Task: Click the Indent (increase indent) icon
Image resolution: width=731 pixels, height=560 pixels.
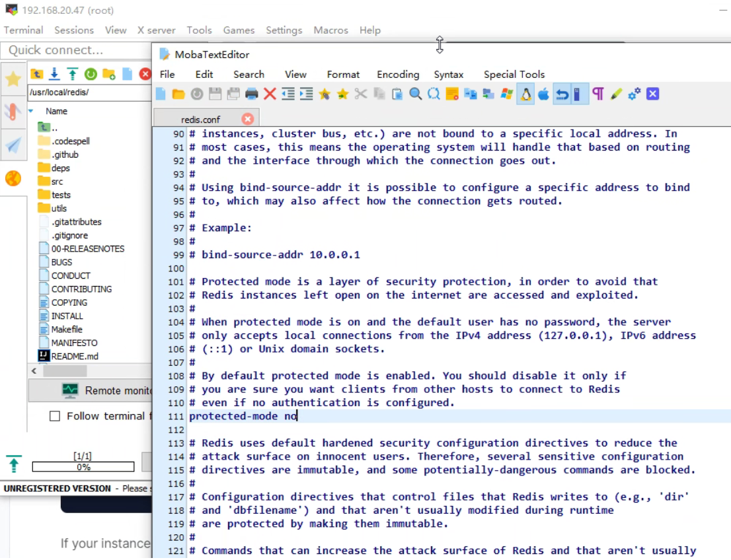Action: 306,94
